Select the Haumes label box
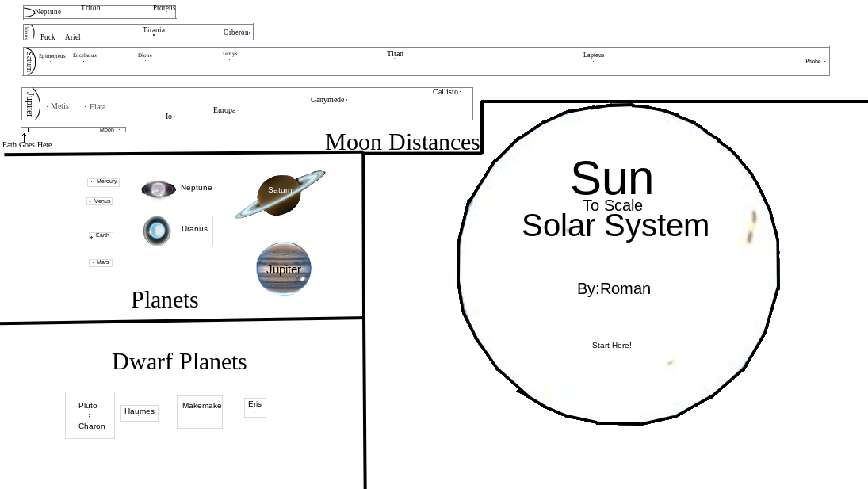Image resolution: width=868 pixels, height=489 pixels. [139, 412]
